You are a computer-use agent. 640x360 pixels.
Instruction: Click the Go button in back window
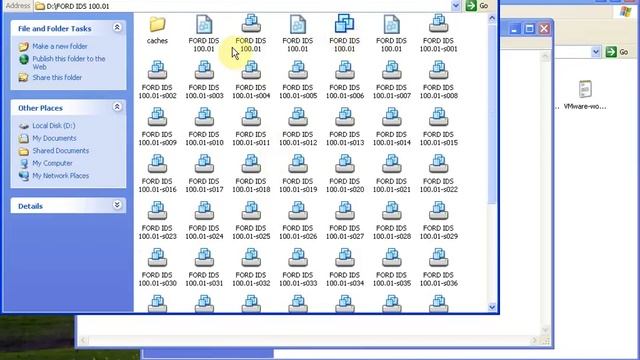[617, 52]
